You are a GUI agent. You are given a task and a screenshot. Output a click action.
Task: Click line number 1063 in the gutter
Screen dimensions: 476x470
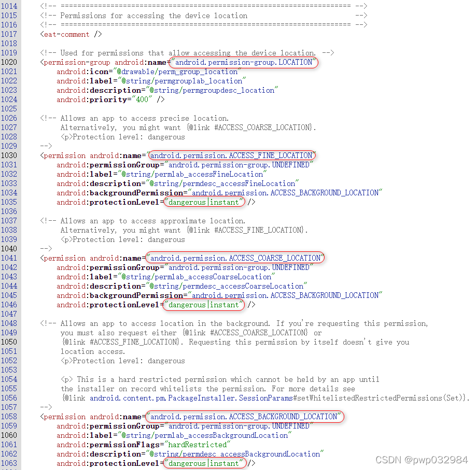9,463
